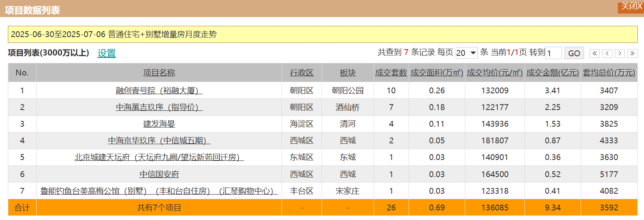Click transaction area value 0.26

(x=437, y=90)
